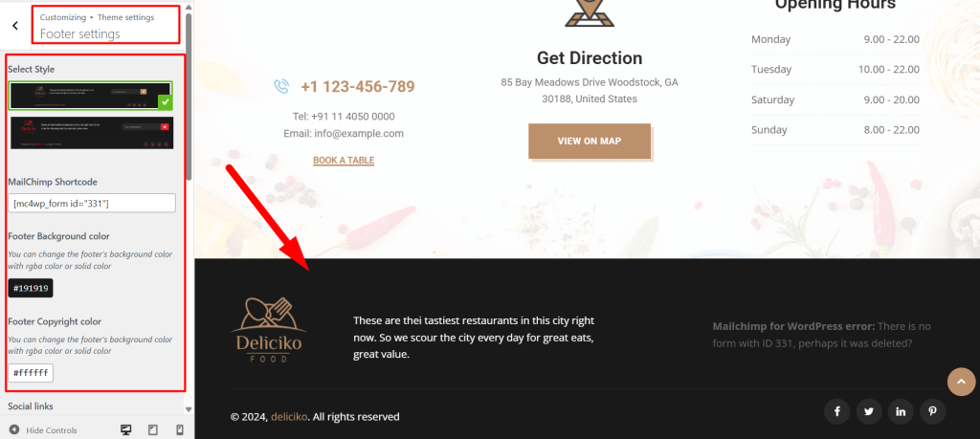Click the VIEW ON MAP button
Image resolution: width=980 pixels, height=439 pixels.
tap(590, 141)
